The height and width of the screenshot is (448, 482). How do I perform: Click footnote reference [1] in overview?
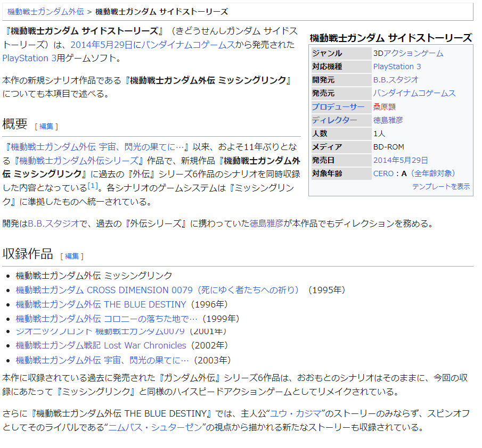[x=93, y=186]
